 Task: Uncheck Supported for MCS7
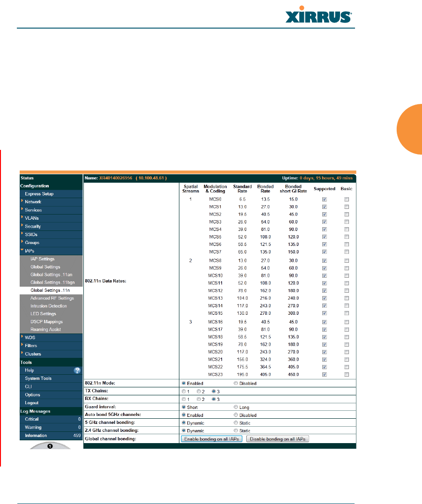pos(324,252)
